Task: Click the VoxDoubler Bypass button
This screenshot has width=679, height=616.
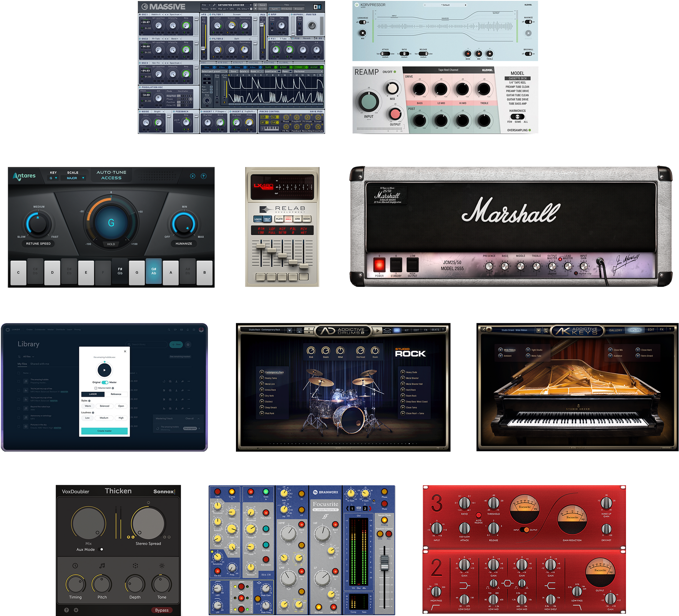Action: coord(162,610)
